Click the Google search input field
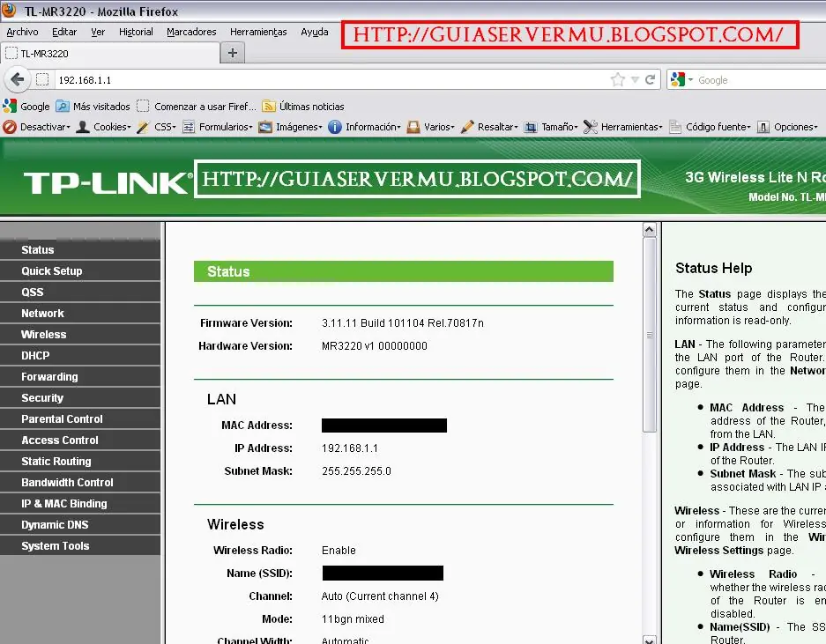Screen dimensions: 826x644 pos(761,80)
